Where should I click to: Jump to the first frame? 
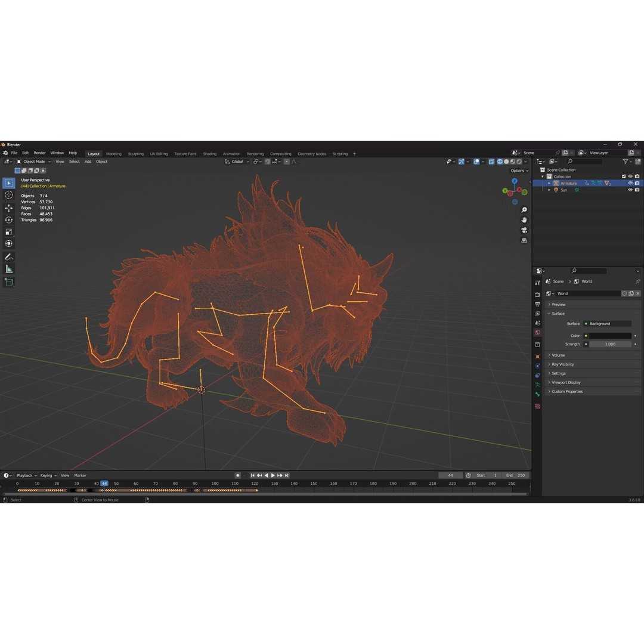pyautogui.click(x=253, y=475)
